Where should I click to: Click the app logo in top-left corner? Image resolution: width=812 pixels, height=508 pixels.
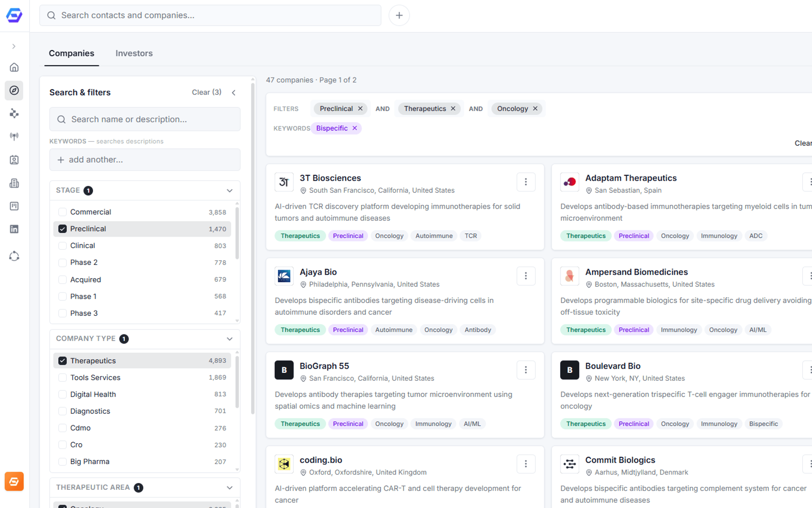(14, 15)
